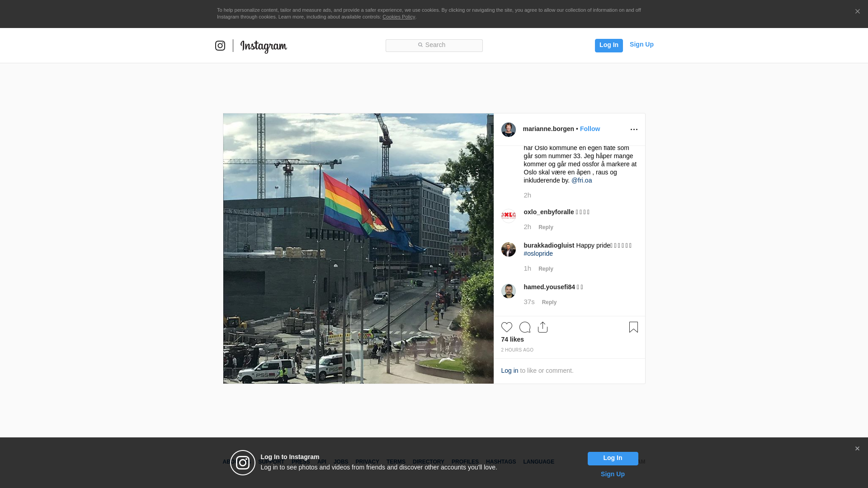This screenshot has height=488, width=868.
Task: Open marianne.borgen username link
Action: (548, 129)
